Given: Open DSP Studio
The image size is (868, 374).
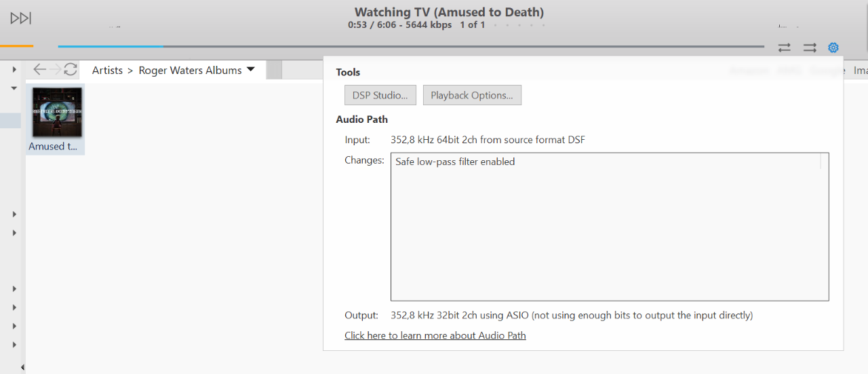Looking at the screenshot, I should click(380, 95).
